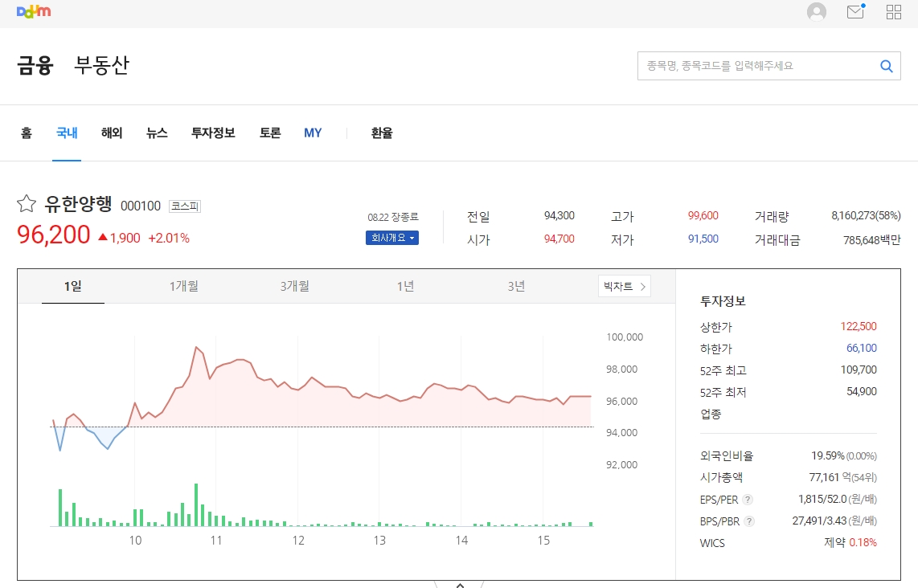Open the apps grid icon

893,12
